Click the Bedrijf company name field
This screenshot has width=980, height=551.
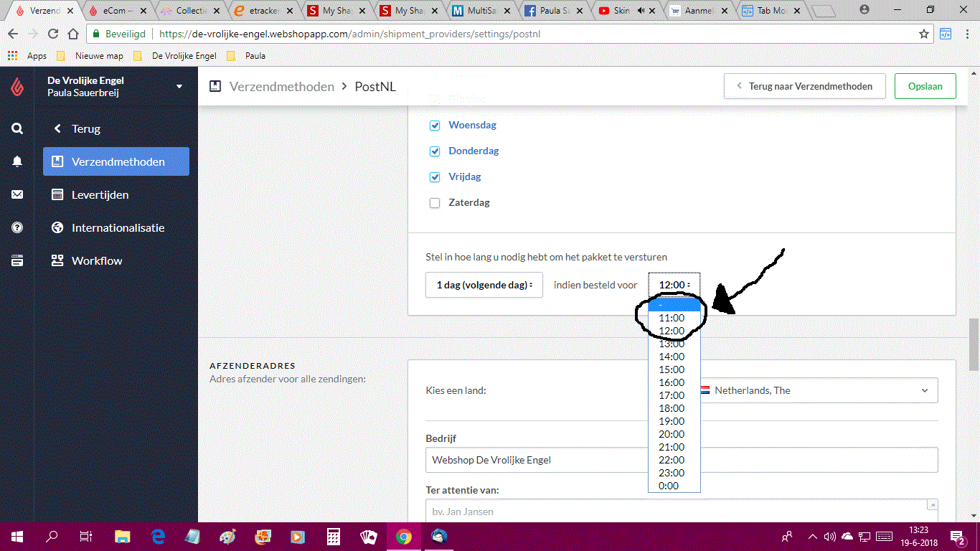[x=682, y=460]
